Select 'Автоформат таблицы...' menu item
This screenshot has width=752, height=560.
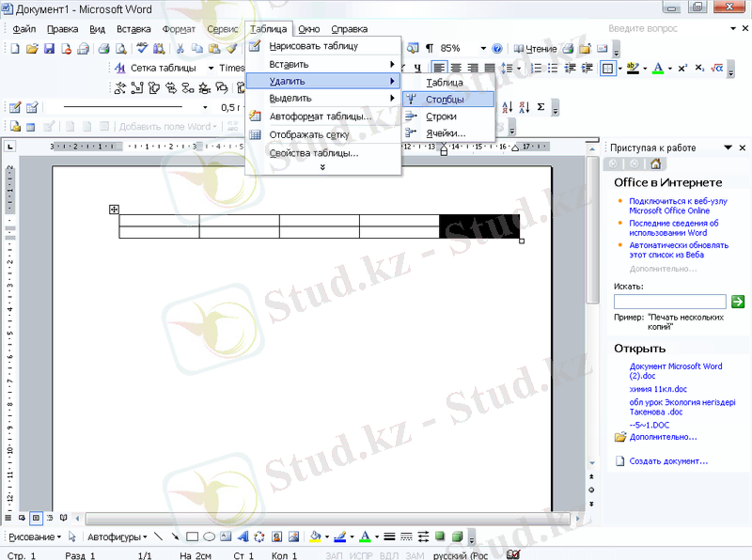point(321,117)
